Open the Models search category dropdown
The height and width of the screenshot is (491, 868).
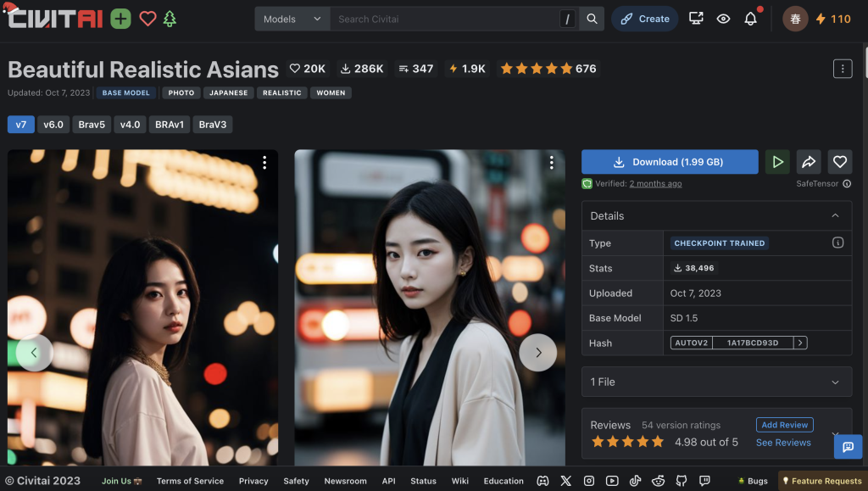(292, 19)
